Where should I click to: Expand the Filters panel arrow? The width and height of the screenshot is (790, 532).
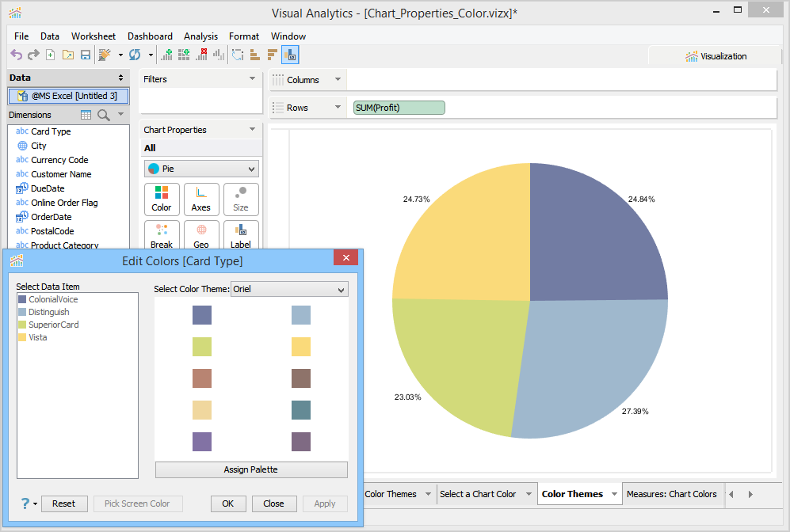click(252, 79)
